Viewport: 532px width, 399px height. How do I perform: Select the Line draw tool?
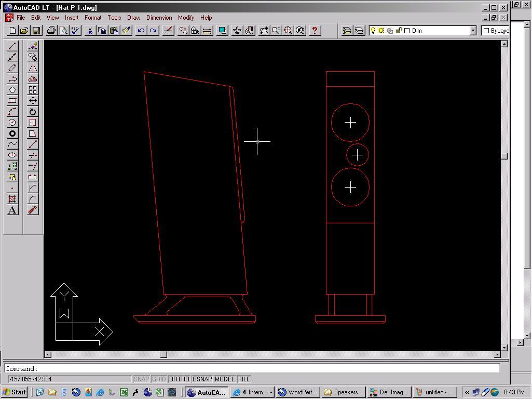(12, 46)
